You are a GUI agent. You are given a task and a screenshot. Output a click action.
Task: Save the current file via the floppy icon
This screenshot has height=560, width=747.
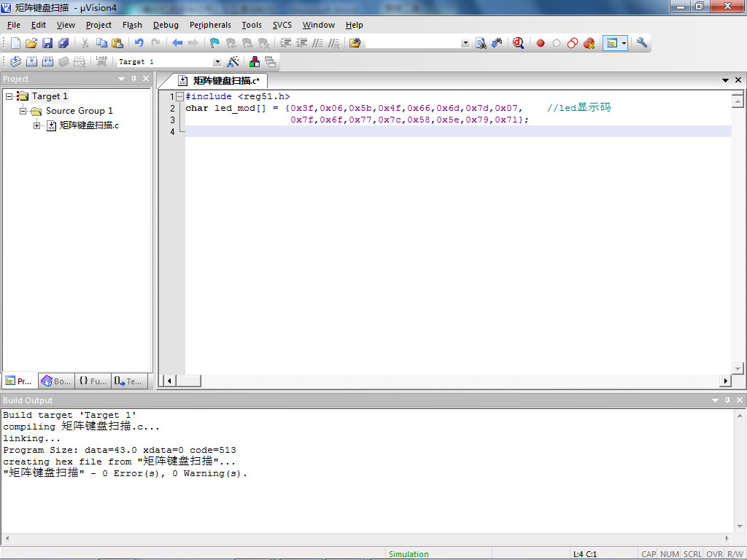(x=47, y=43)
